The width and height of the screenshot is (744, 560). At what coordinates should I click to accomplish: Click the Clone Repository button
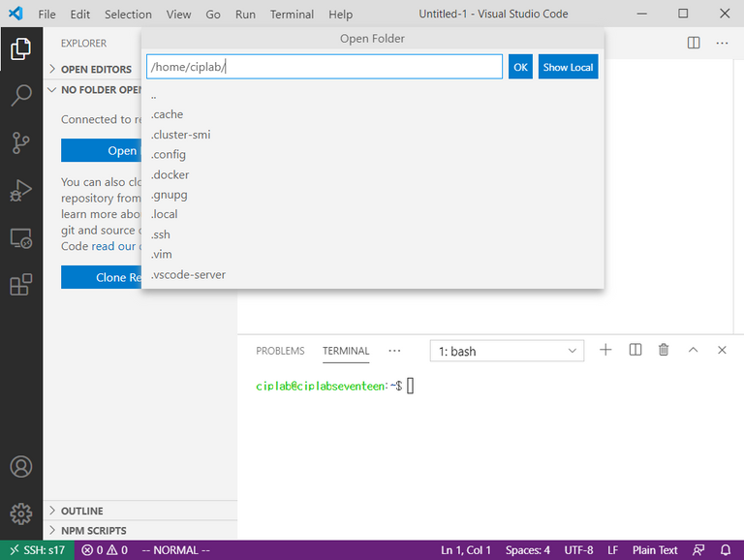pyautogui.click(x=102, y=277)
